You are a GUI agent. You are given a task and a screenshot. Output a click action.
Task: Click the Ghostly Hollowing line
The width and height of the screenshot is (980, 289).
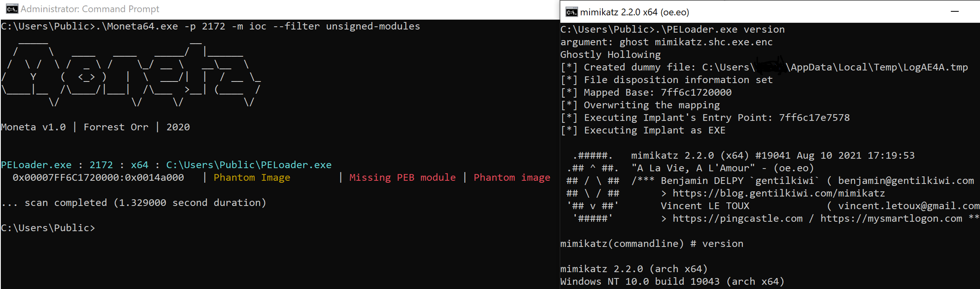point(610,55)
